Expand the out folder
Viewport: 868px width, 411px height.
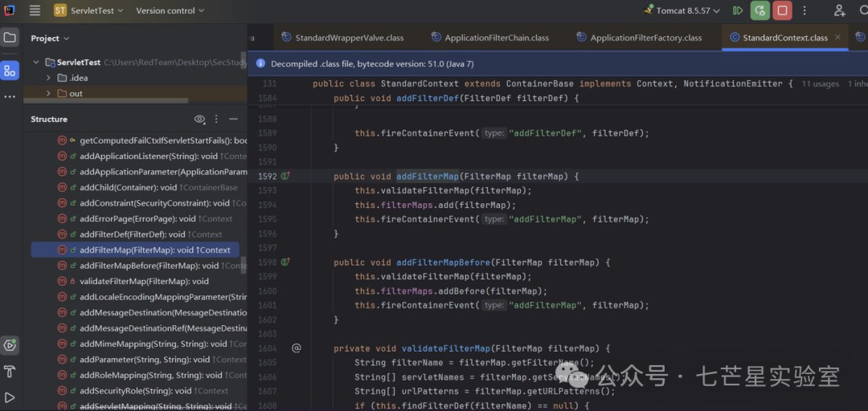48,93
